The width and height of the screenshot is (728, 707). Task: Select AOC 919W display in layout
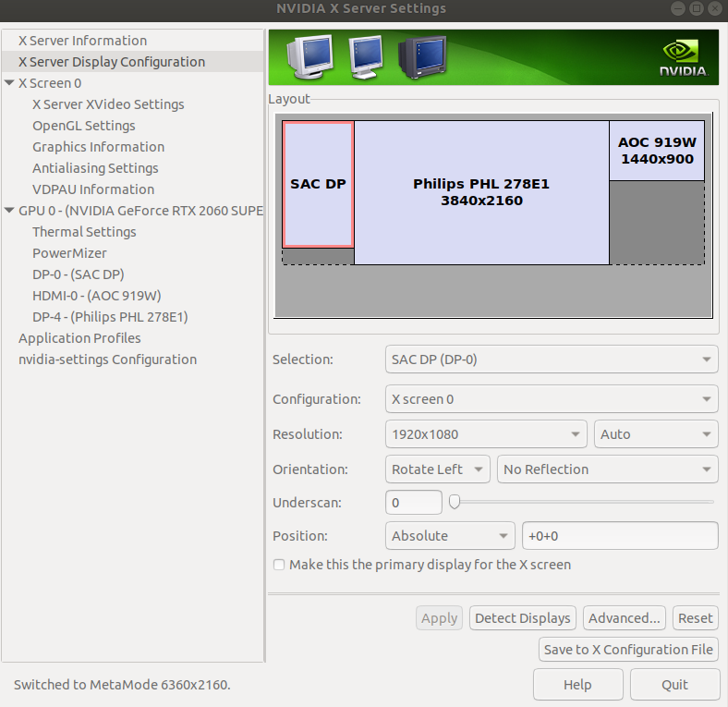(657, 151)
